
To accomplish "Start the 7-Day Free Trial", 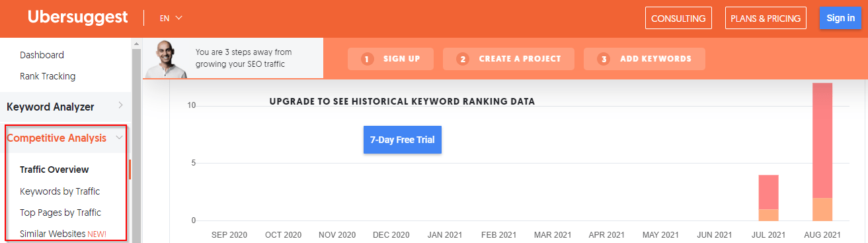I will coord(403,140).
